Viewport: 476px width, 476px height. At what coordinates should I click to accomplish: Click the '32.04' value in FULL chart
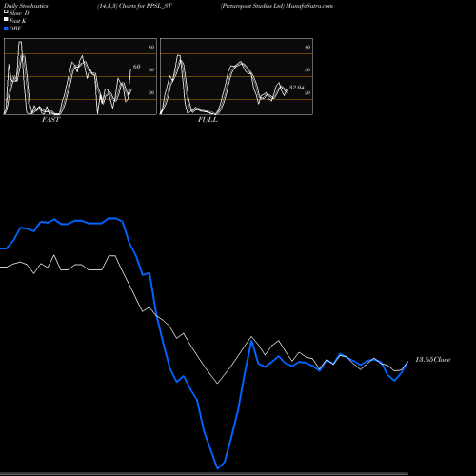pyautogui.click(x=297, y=88)
